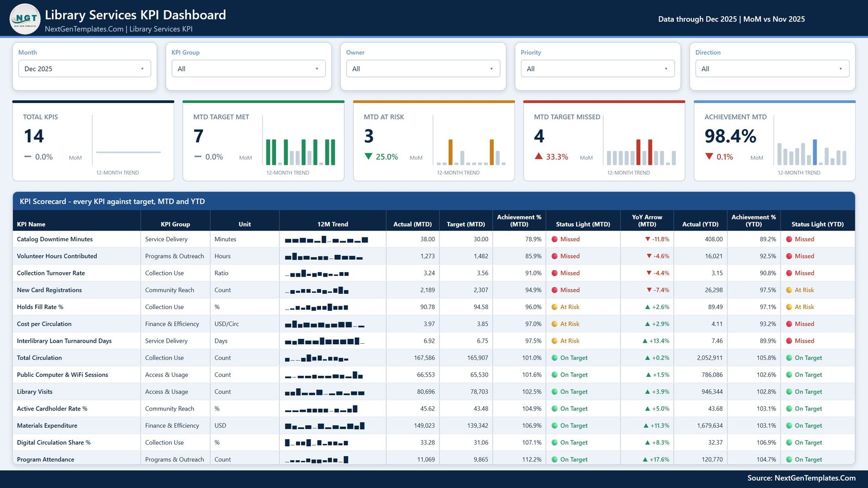The width and height of the screenshot is (868, 488).
Task: Click the Actual (MTD) column header
Action: (x=412, y=224)
